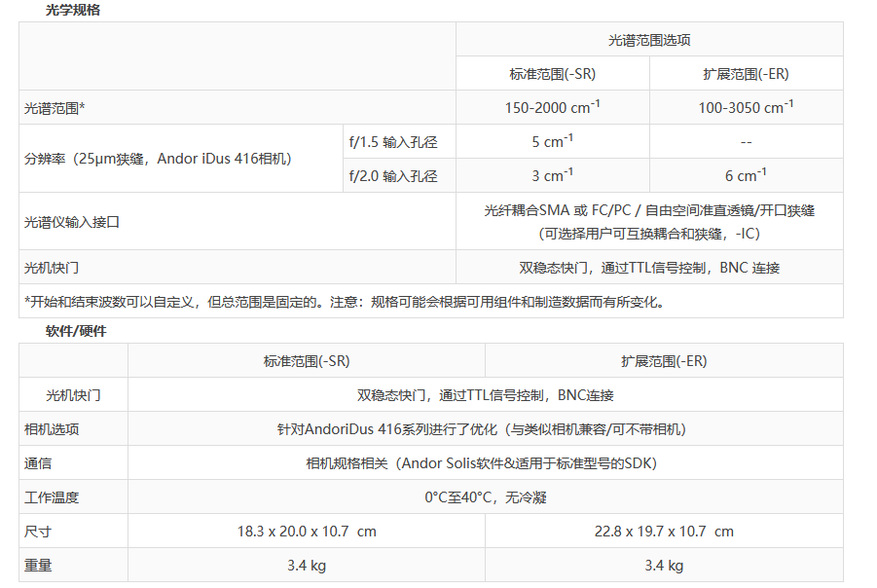
Task: Click the 3 cm⁻¹ resolution value
Action: (x=552, y=175)
